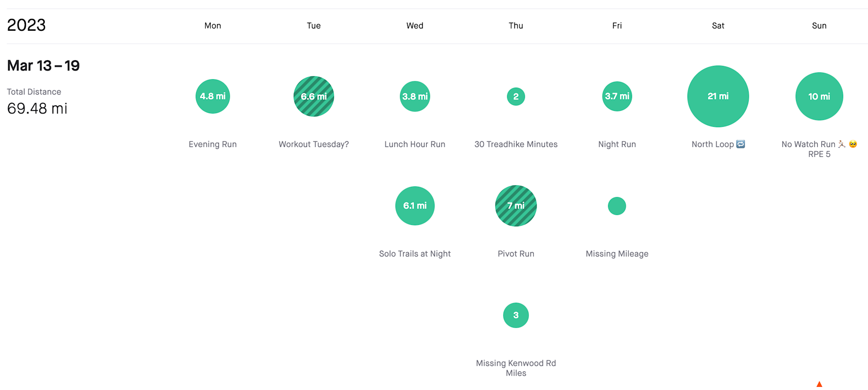
Task: Open the Pivot Run activity link
Action: [516, 254]
